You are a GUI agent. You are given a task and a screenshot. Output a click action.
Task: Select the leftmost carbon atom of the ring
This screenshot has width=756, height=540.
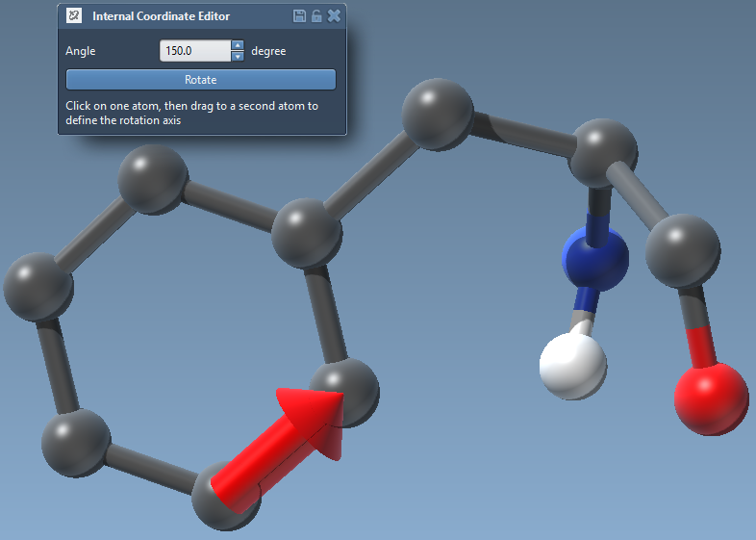click(38, 287)
